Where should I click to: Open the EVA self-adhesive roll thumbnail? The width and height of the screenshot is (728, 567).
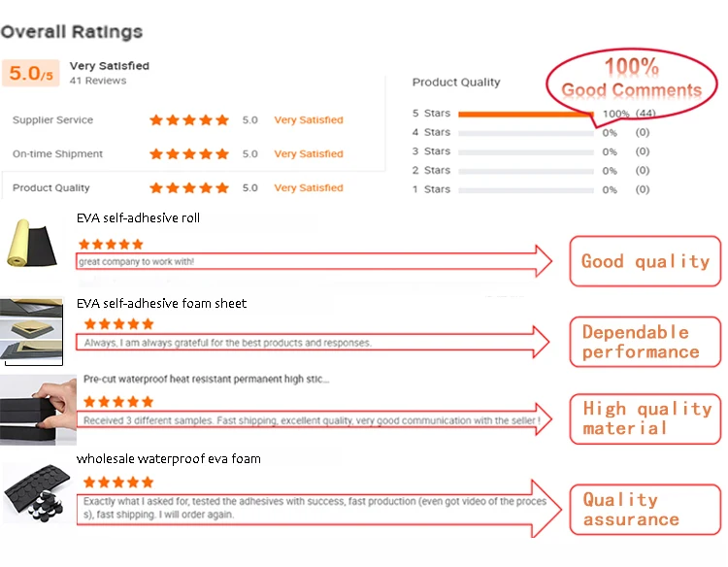click(32, 244)
